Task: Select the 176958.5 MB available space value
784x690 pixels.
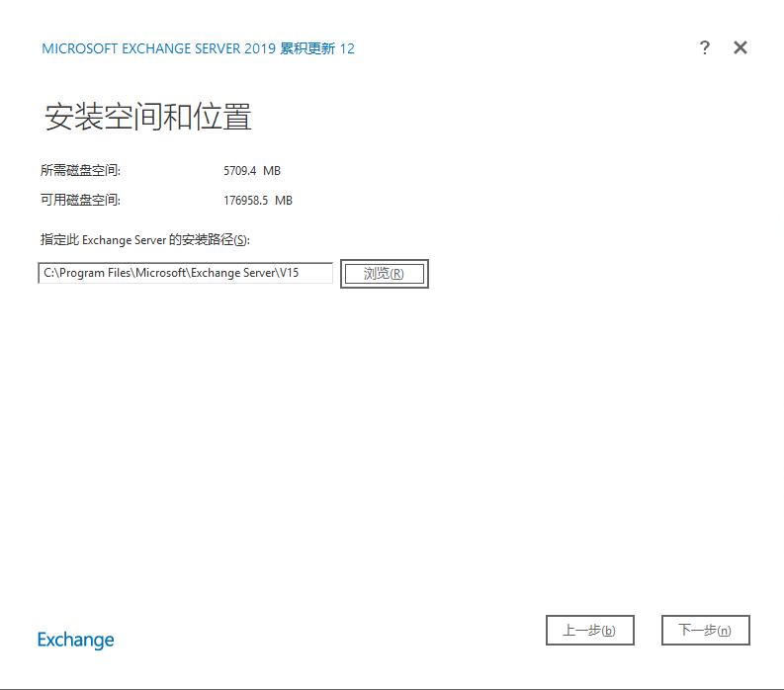Action: pos(258,201)
